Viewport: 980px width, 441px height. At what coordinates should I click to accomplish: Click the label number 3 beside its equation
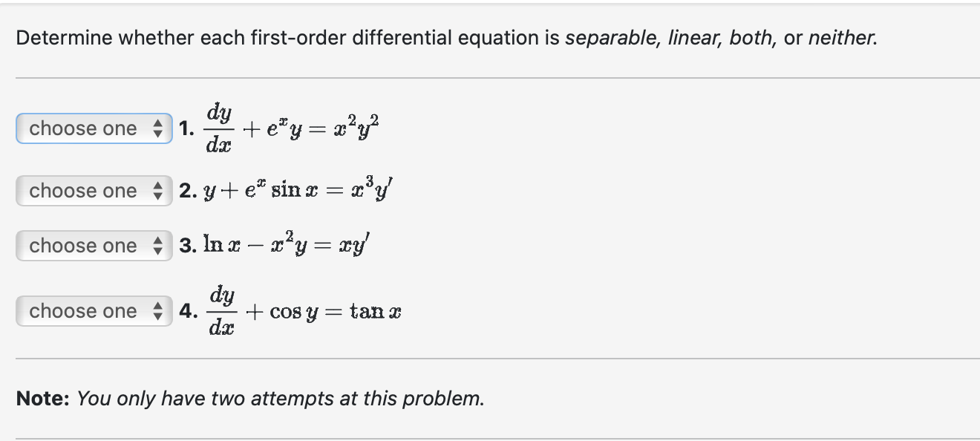point(187,245)
